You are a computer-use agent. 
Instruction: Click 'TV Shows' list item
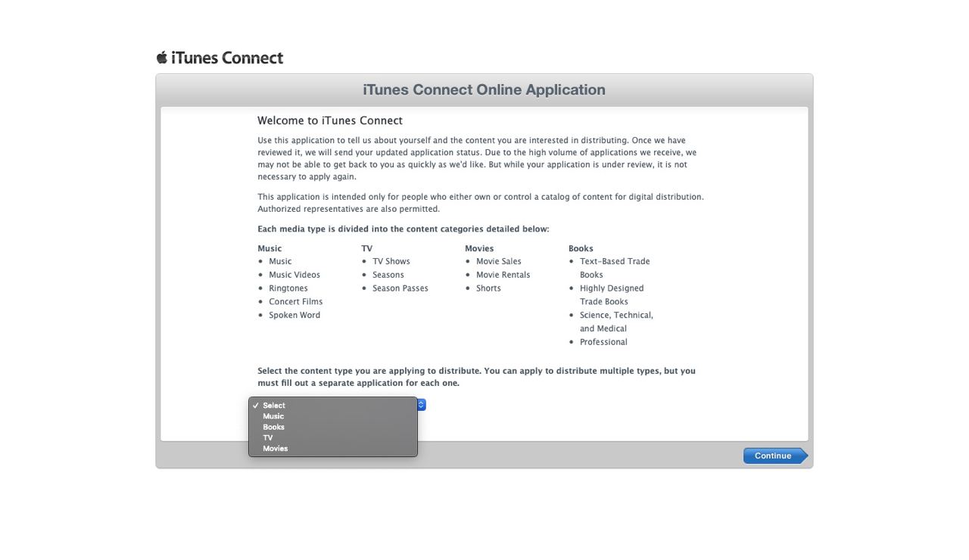391,261
